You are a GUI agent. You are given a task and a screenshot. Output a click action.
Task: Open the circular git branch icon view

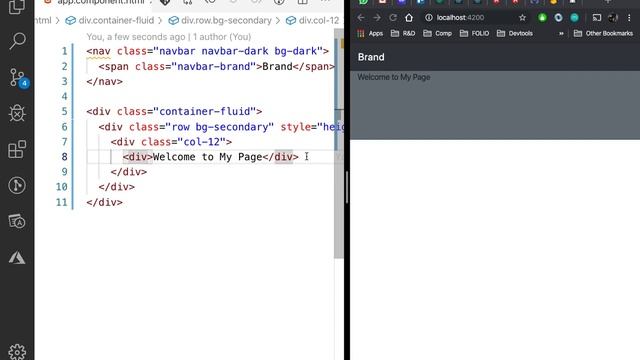17,185
